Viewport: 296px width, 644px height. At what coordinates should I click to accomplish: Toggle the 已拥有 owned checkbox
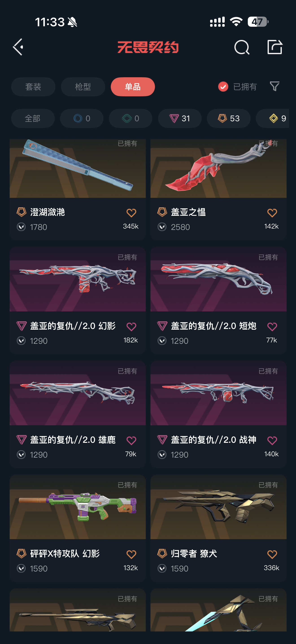[x=223, y=86]
